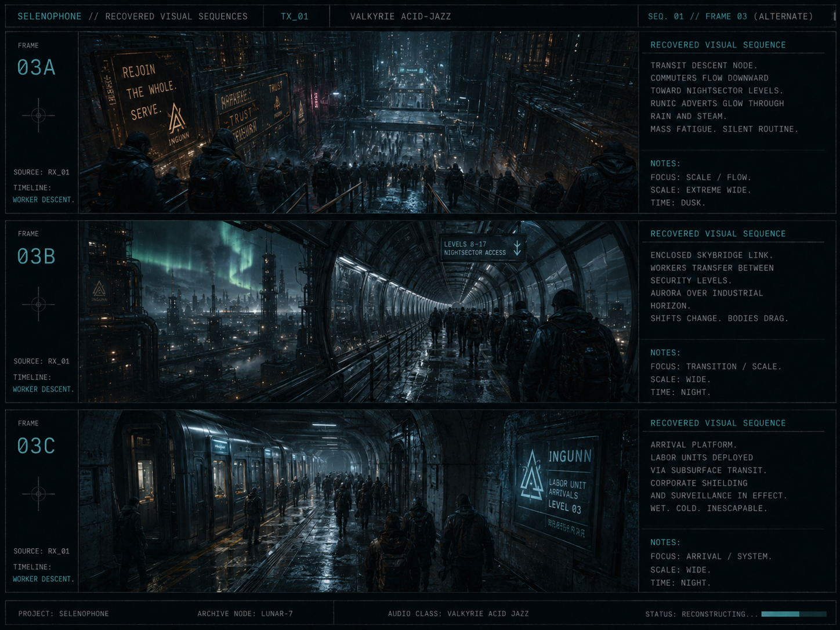Open the frame 03C arrival platform image

(x=358, y=501)
